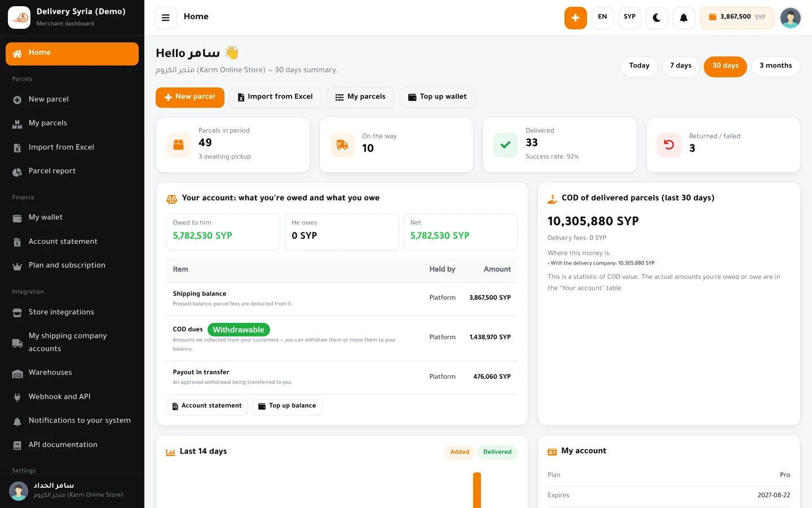Toggle dark mode with the moon icon

657,17
